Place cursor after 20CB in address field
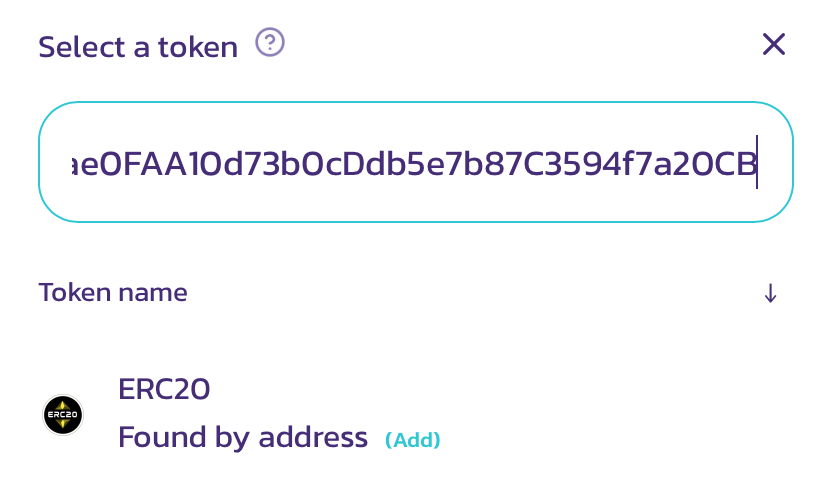The width and height of the screenshot is (832, 492). [757, 163]
